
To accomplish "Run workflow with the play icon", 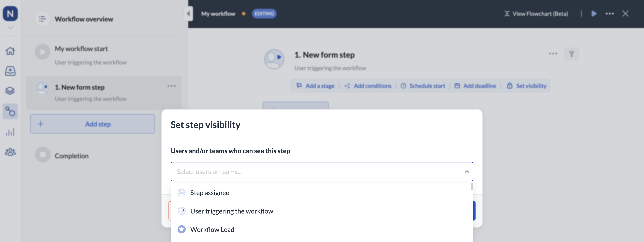I will (594, 14).
